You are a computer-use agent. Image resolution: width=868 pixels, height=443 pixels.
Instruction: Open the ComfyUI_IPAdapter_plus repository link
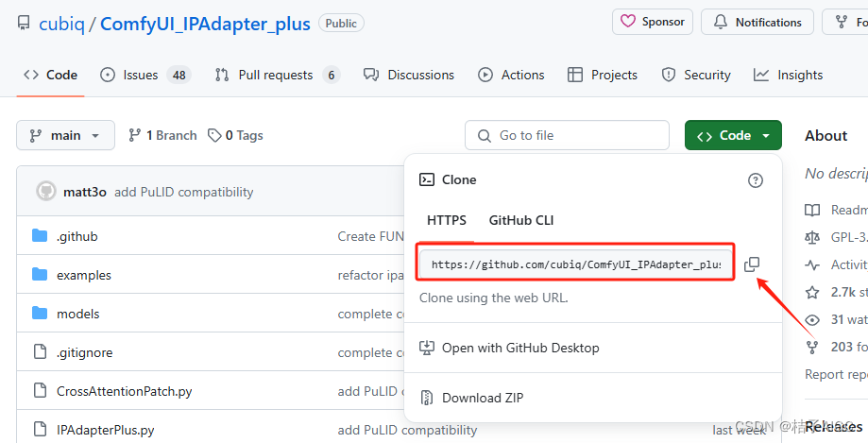(x=205, y=24)
